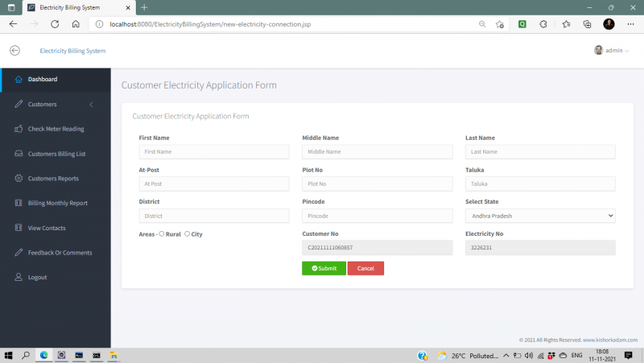Open browser Settings and more menu
The height and width of the screenshot is (363, 644).
coord(630,24)
